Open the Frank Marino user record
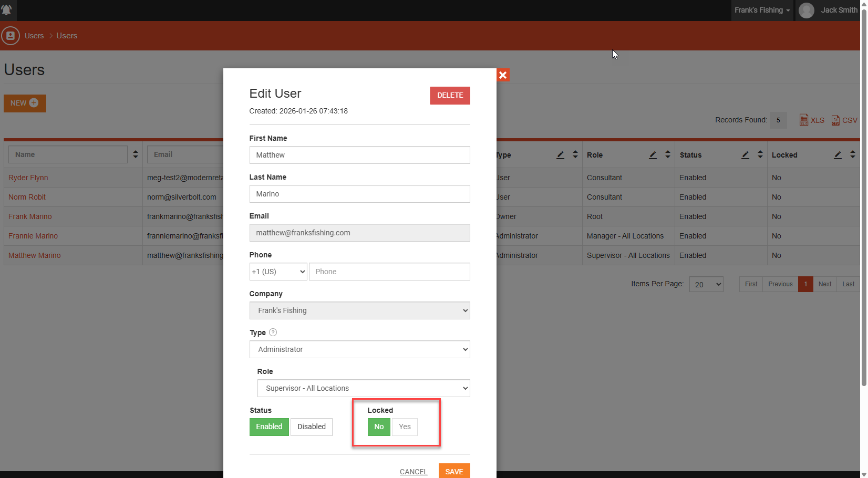 [30, 216]
